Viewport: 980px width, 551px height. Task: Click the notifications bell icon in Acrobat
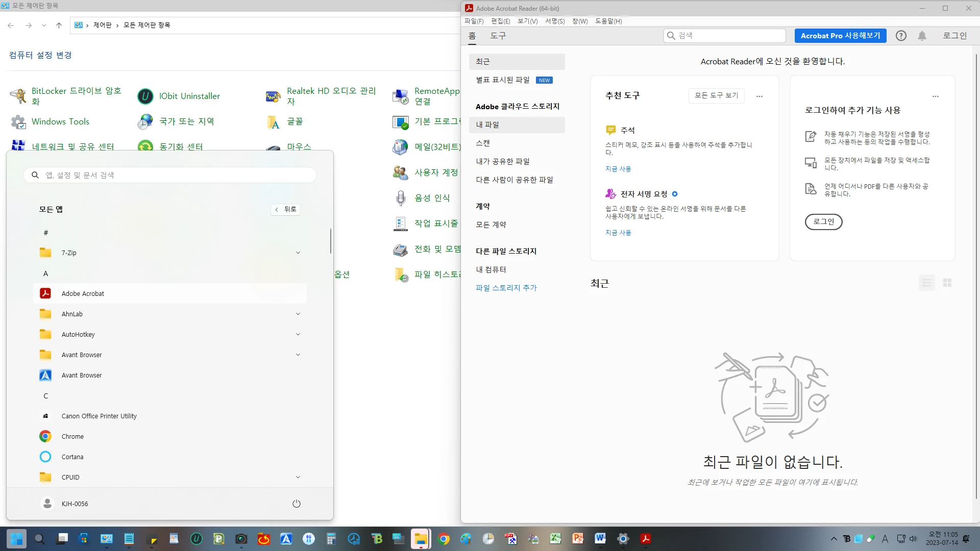(922, 36)
